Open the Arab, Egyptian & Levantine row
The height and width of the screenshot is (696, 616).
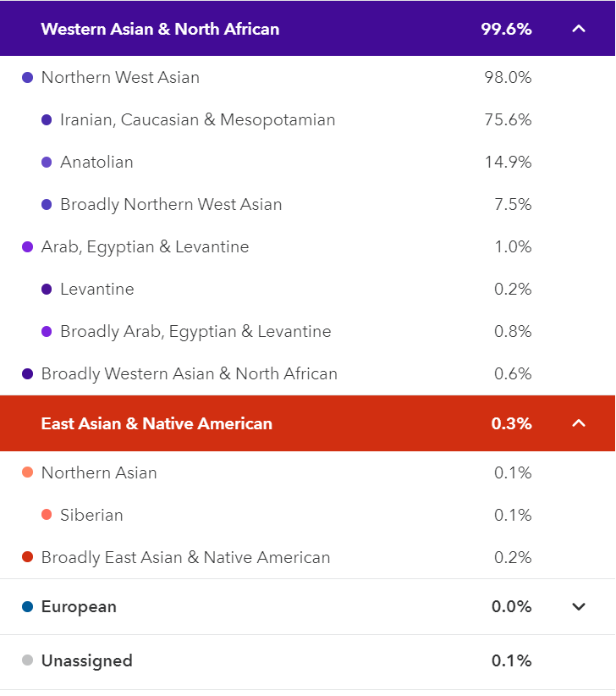(x=308, y=246)
